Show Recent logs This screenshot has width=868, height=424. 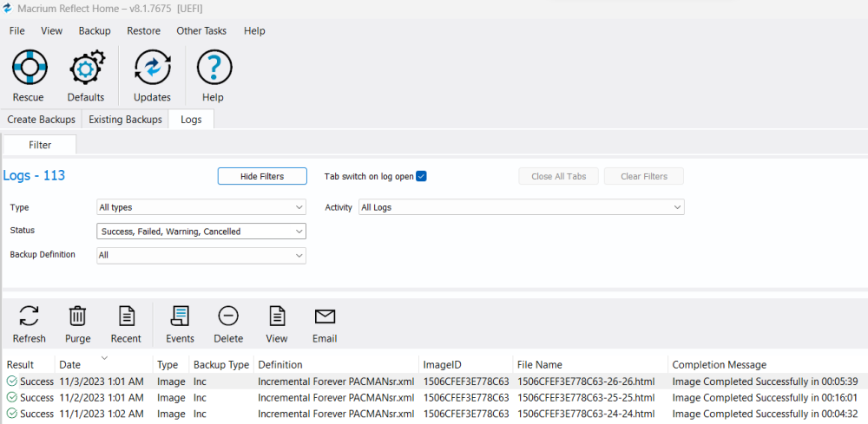126,324
